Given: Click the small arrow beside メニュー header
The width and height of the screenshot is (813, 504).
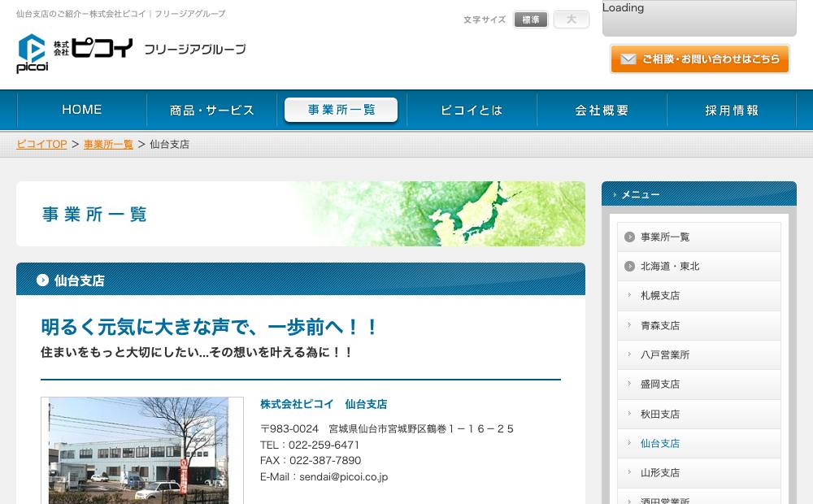Looking at the screenshot, I should (x=615, y=194).
